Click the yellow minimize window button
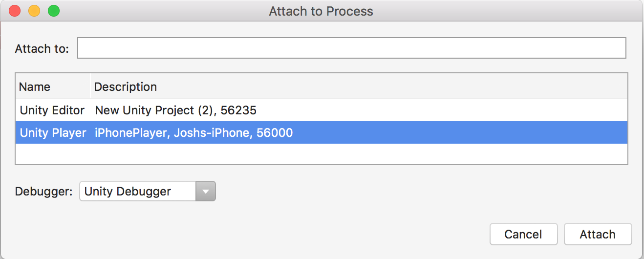The image size is (644, 259). click(34, 11)
